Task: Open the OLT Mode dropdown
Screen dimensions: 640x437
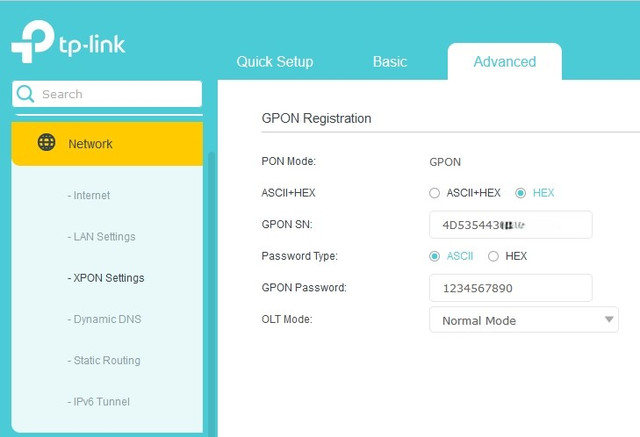Action: [524, 320]
